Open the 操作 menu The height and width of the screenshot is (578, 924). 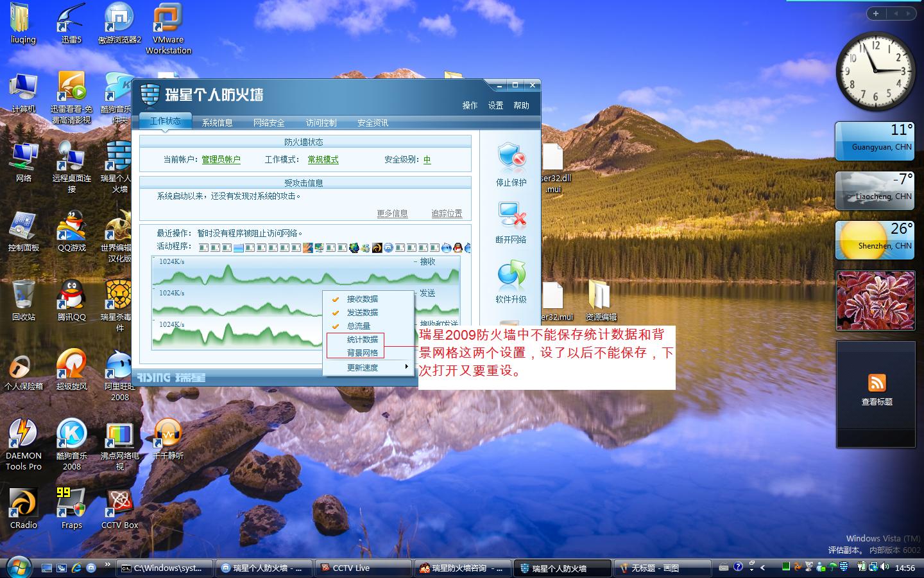(470, 105)
